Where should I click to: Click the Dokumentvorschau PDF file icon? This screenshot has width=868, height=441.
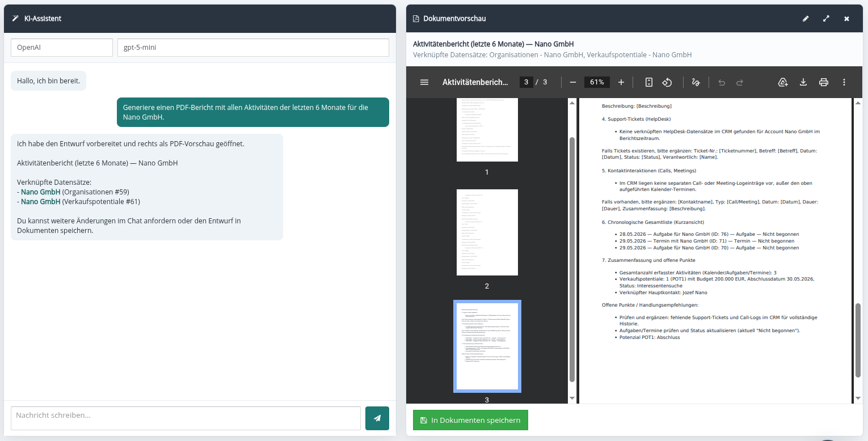(416, 19)
